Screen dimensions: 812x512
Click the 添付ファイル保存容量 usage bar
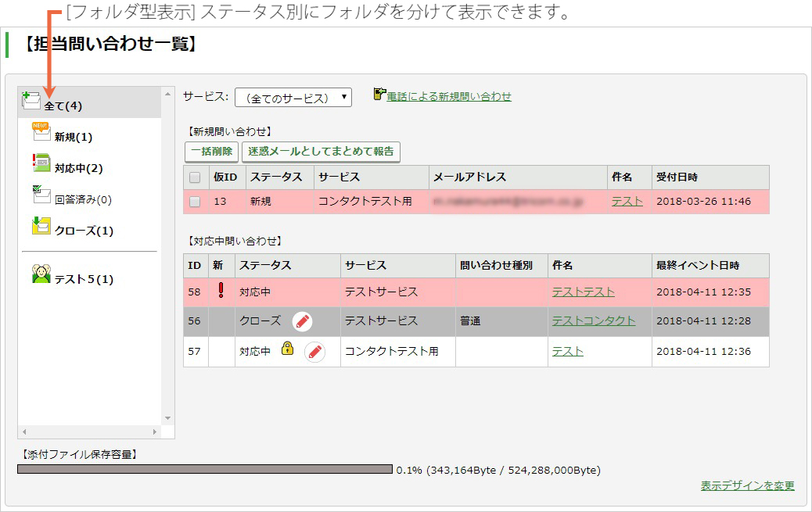[x=204, y=469]
